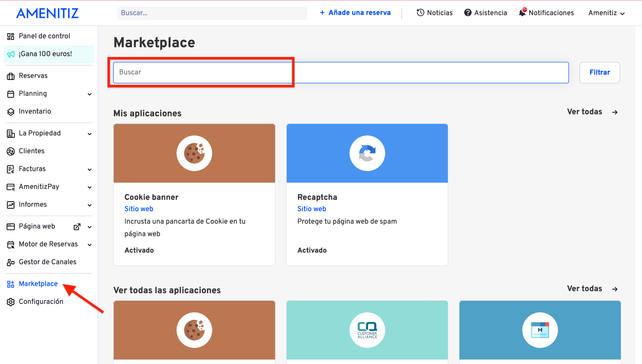Click the Recaptcha logo icon
This screenshot has height=364, width=642.
click(367, 153)
